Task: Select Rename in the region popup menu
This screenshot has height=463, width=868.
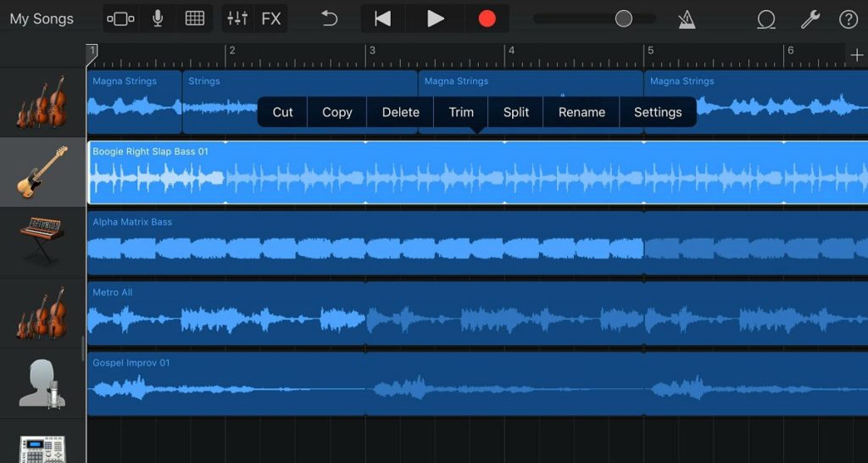Action: tap(581, 112)
